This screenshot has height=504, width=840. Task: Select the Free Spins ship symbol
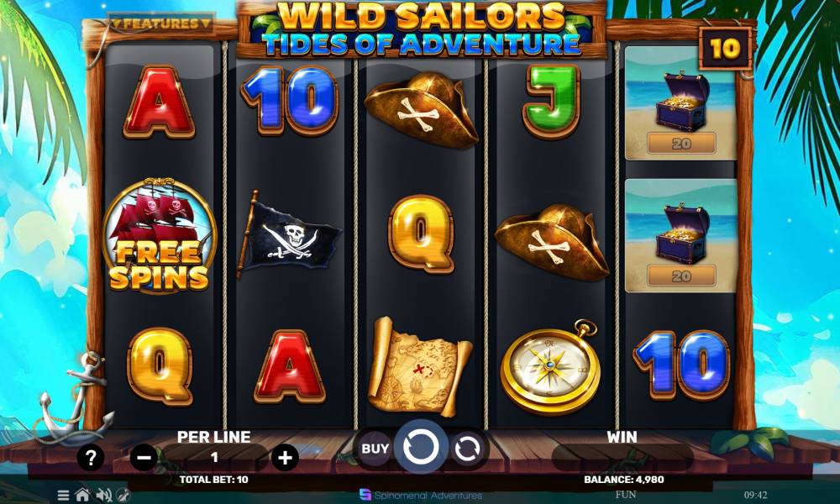(159, 236)
